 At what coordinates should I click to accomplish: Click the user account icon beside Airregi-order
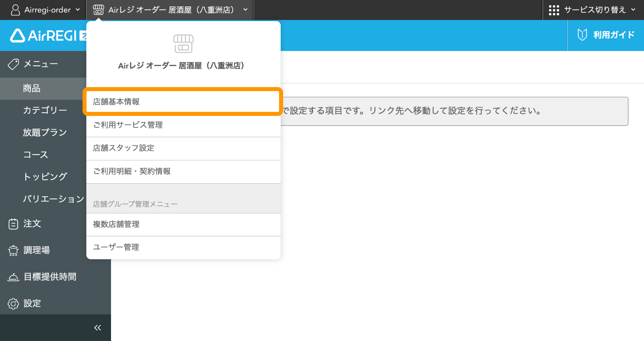(15, 10)
